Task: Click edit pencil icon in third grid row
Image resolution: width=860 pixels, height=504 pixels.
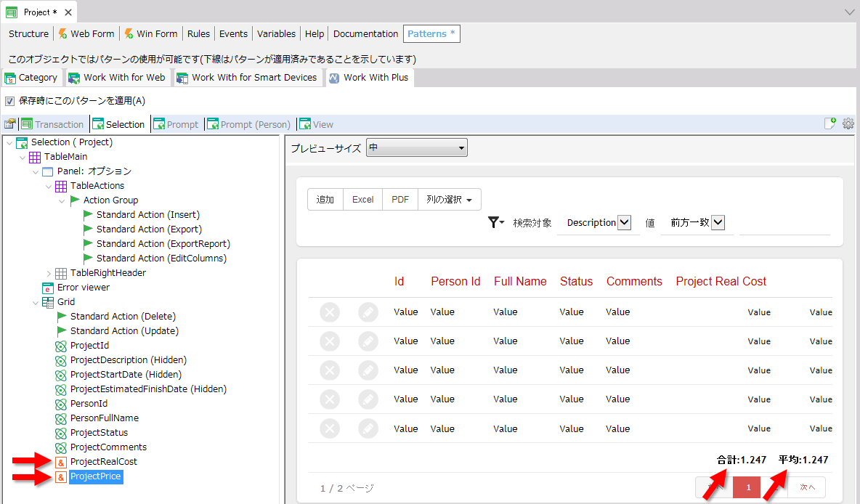Action: (368, 370)
